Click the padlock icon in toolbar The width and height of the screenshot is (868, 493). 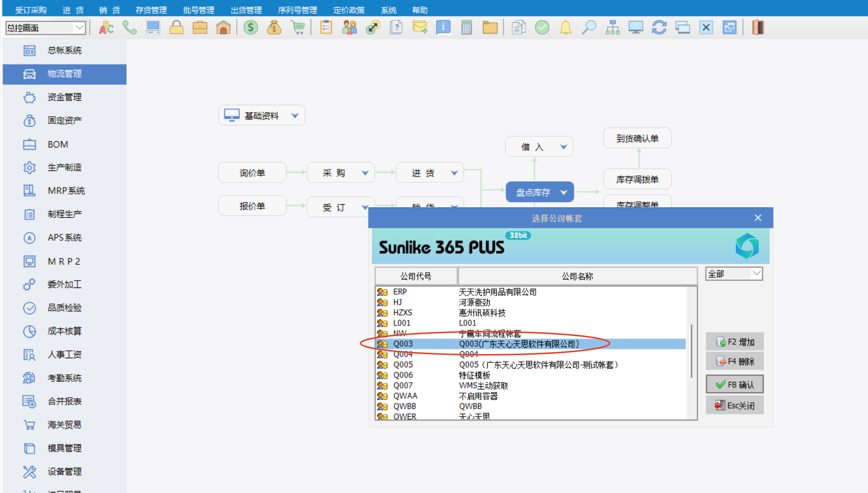click(176, 27)
